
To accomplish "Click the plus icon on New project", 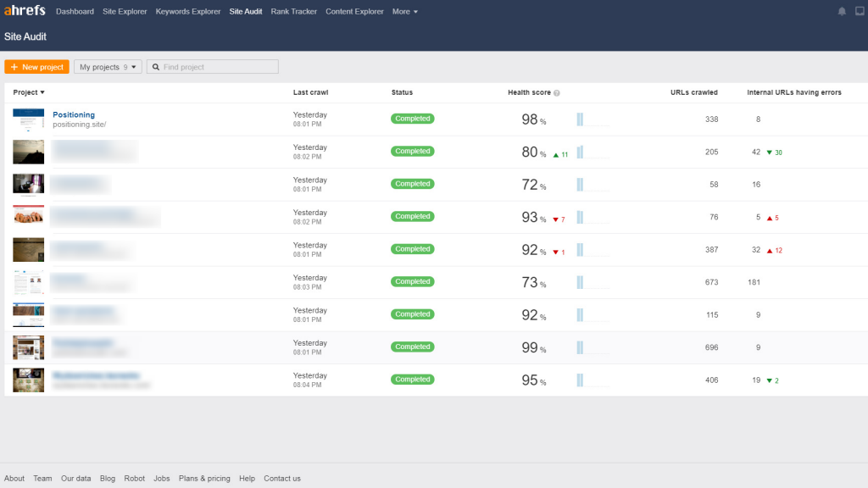I will 14,66.
